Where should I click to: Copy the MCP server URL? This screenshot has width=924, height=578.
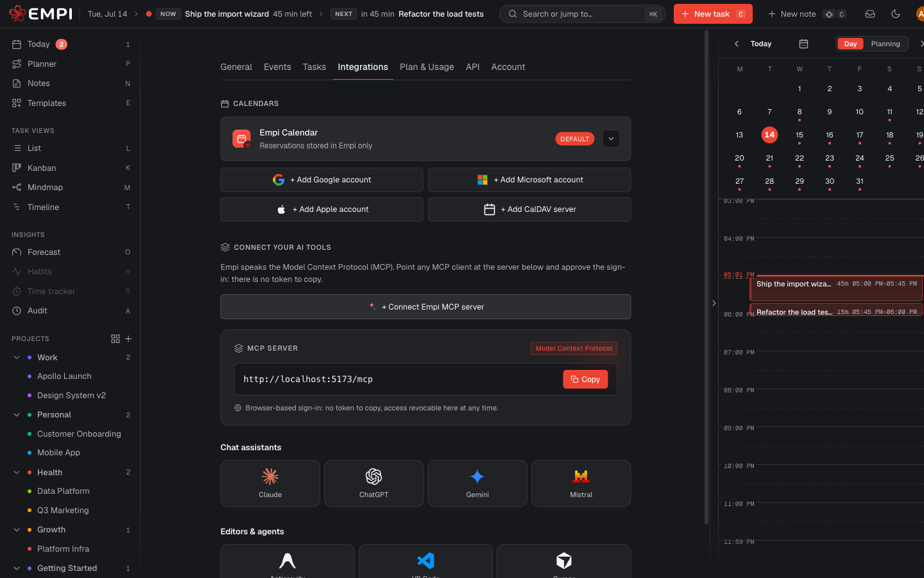[x=585, y=380]
